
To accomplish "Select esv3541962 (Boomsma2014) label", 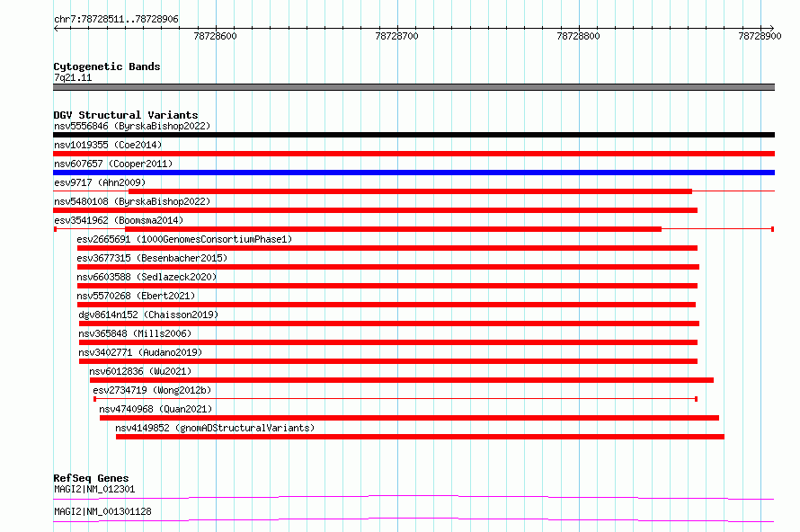I will [119, 220].
